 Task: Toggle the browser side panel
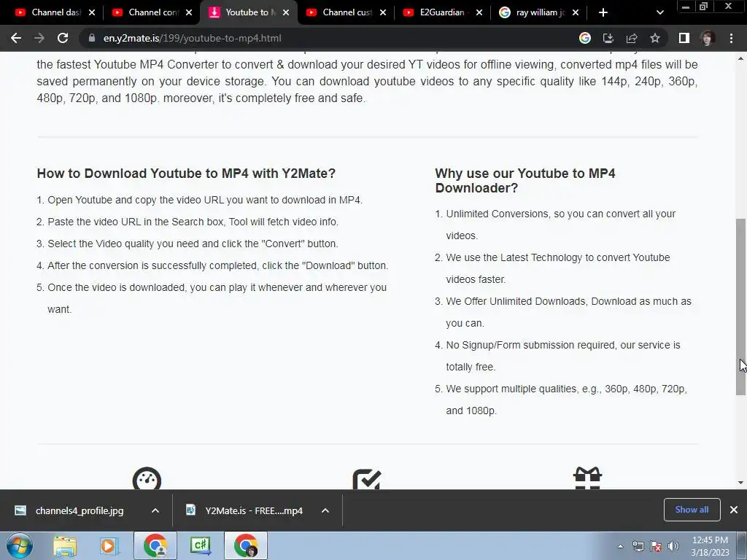(x=684, y=38)
